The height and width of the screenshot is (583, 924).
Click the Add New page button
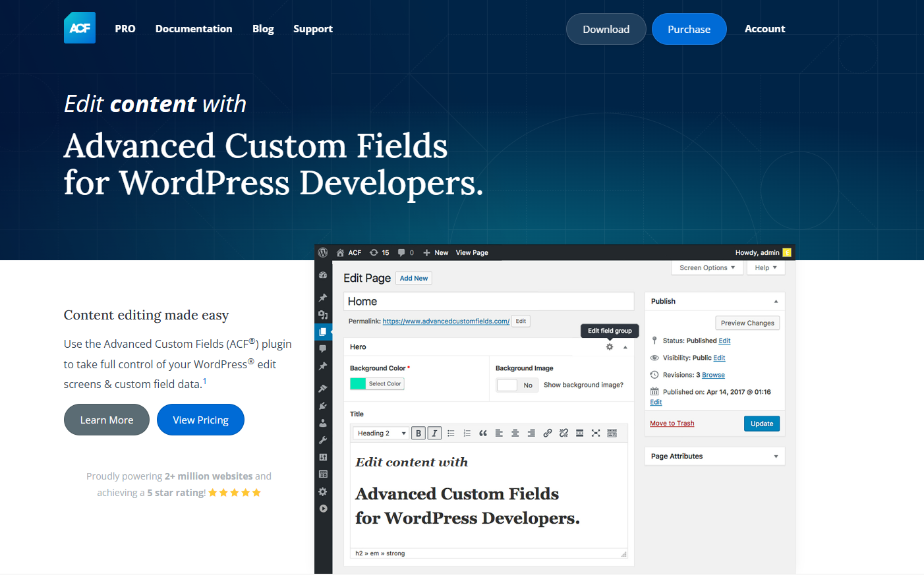414,278
